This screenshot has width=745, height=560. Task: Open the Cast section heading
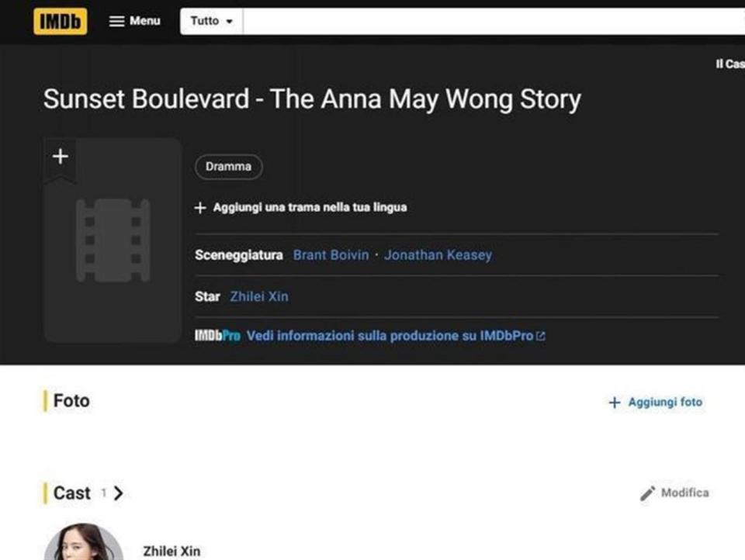[71, 493]
